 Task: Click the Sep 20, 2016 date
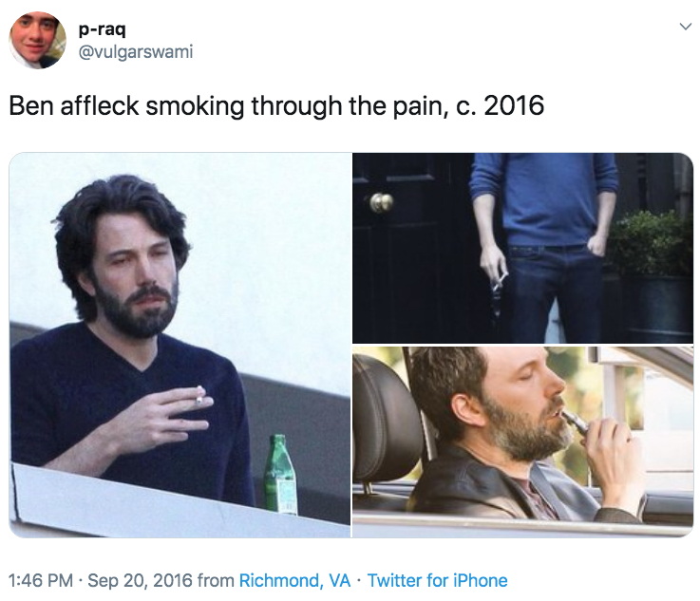pos(140,580)
